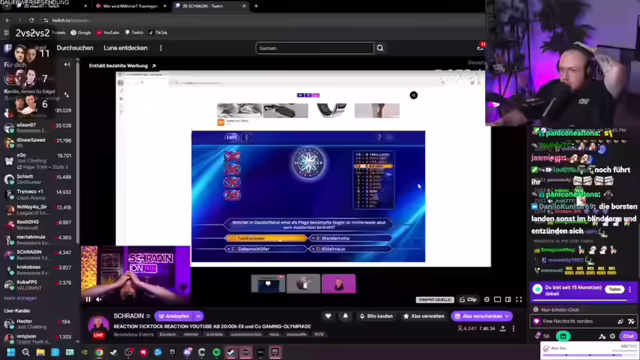Enter fullscreen mode on player
The image size is (640, 360).
coord(519,299)
